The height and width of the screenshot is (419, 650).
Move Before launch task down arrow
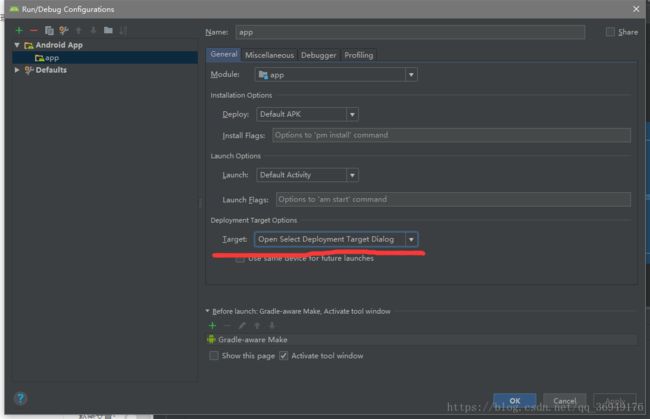[272, 326]
